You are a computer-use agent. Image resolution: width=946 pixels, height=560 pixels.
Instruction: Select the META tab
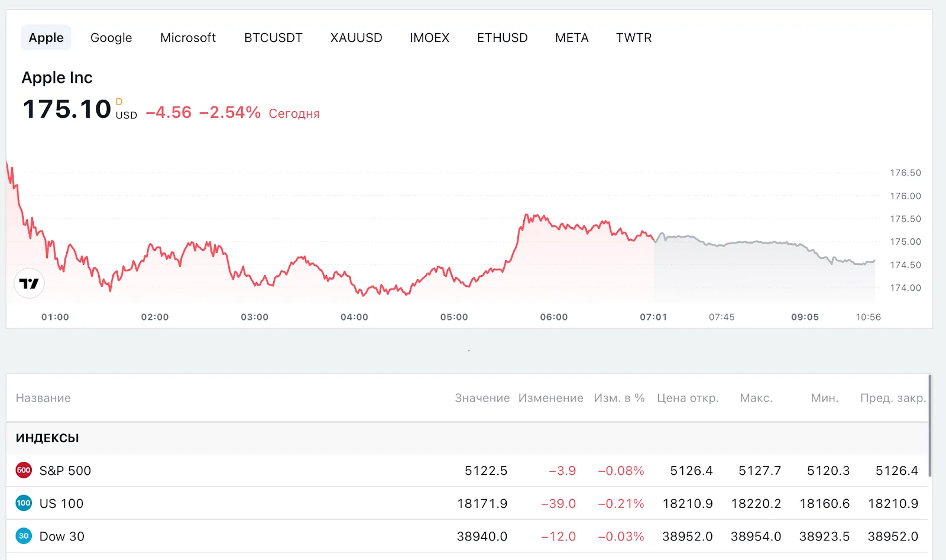[572, 38]
